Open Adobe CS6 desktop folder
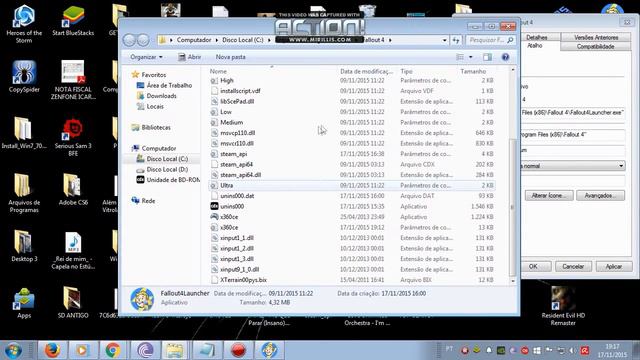The image size is (640, 360). point(73,189)
